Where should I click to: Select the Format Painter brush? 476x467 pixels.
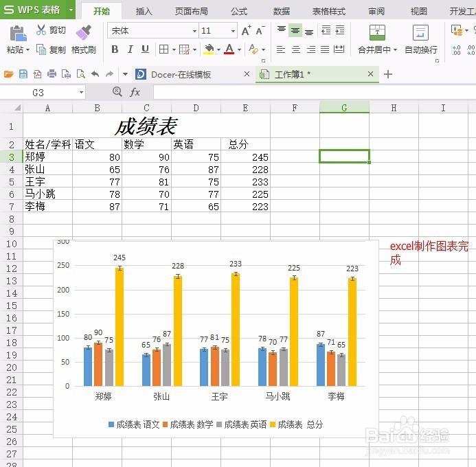(x=84, y=32)
